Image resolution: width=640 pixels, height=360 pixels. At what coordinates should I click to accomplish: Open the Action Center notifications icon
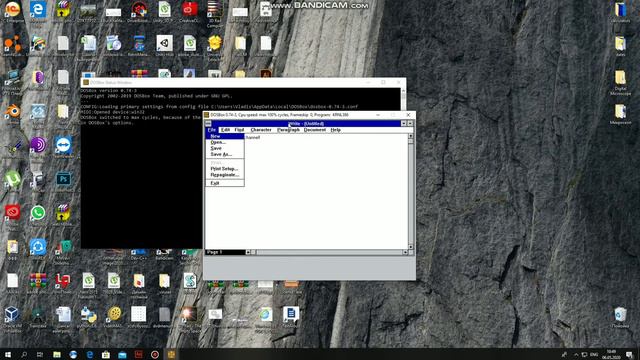click(x=629, y=354)
